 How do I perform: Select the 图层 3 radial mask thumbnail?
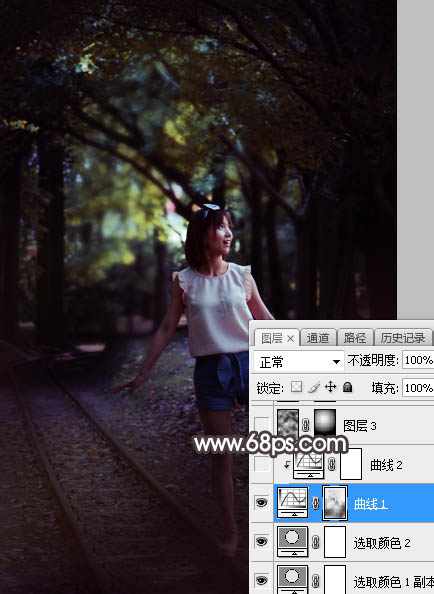point(325,422)
